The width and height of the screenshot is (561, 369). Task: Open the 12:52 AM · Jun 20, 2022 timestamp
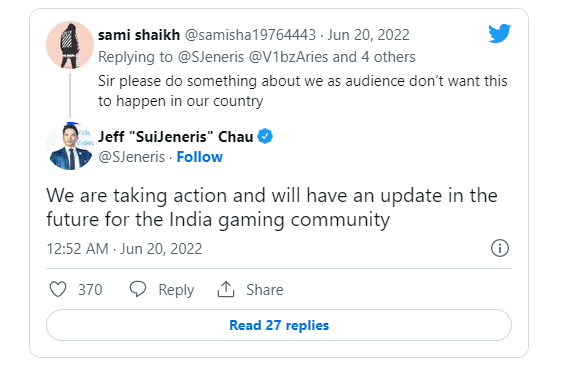[x=124, y=248]
